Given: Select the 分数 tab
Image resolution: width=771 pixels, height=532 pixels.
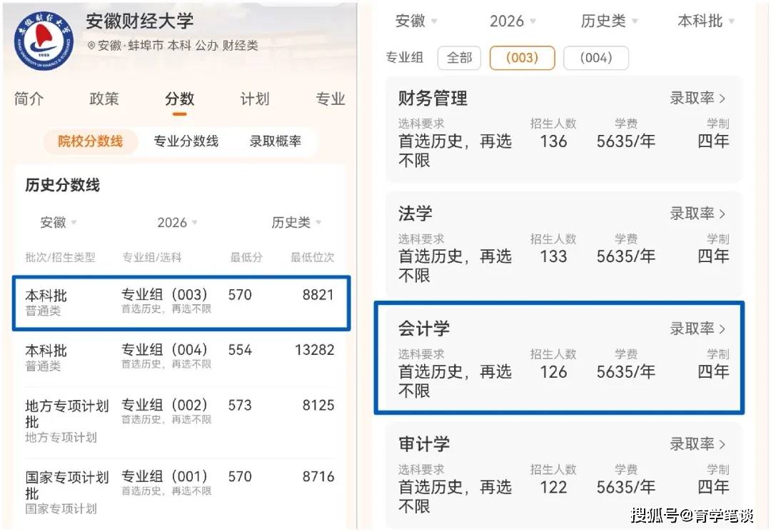Looking at the screenshot, I should [179, 99].
